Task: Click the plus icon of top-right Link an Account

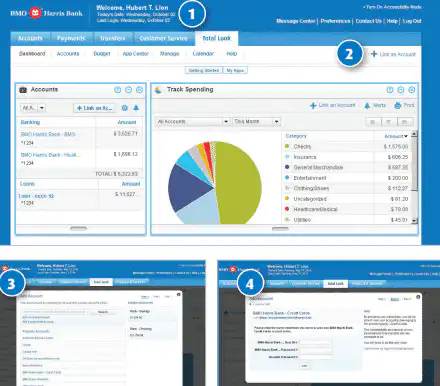Action: (374, 54)
